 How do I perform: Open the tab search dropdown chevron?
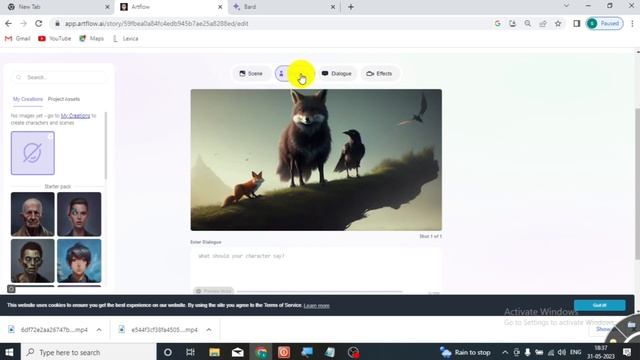[566, 6]
